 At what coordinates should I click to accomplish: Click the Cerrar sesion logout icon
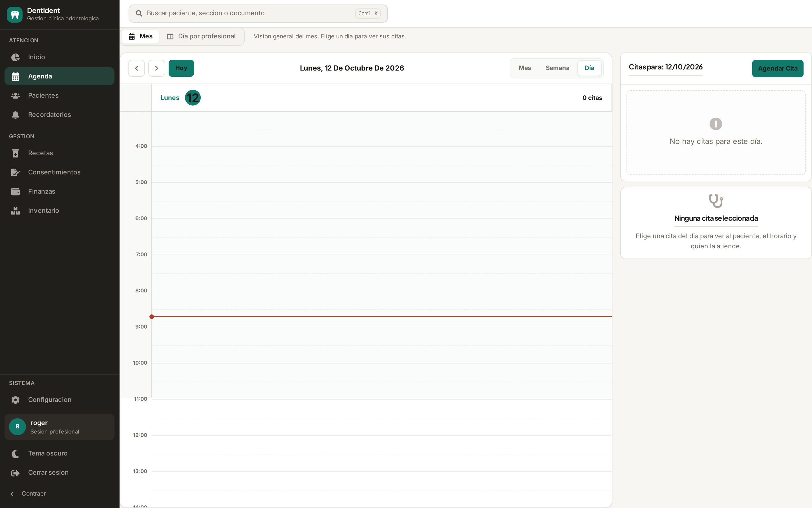[x=16, y=473]
